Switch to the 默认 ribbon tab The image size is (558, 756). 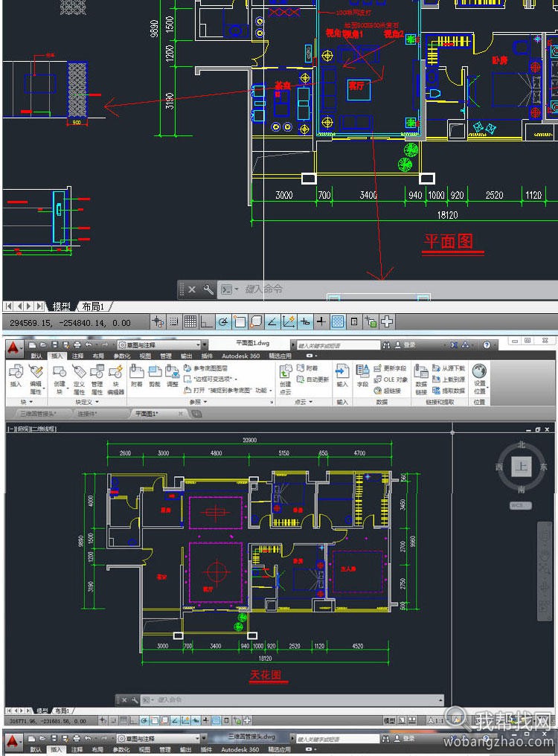pyautogui.click(x=36, y=356)
